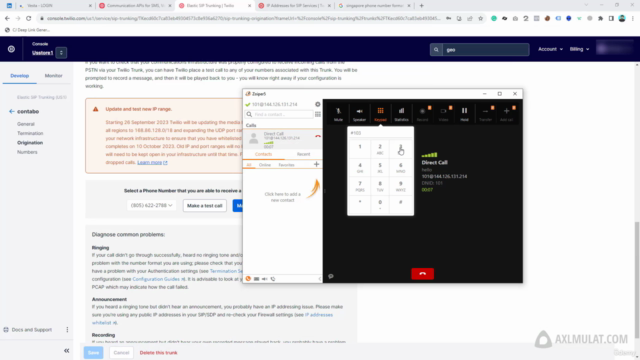The width and height of the screenshot is (640, 360).
Task: Collapse Twilio sidebar double chevron
Action: pos(67,351)
